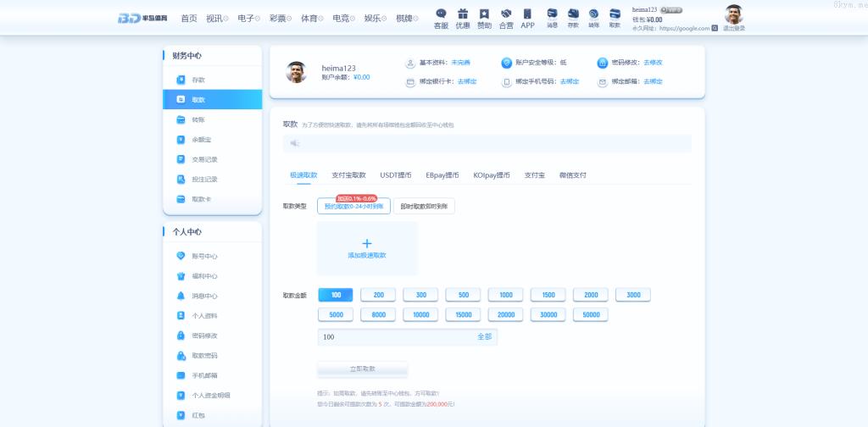Click the plus icon to add 极速取款
868x427 pixels.
(x=367, y=244)
